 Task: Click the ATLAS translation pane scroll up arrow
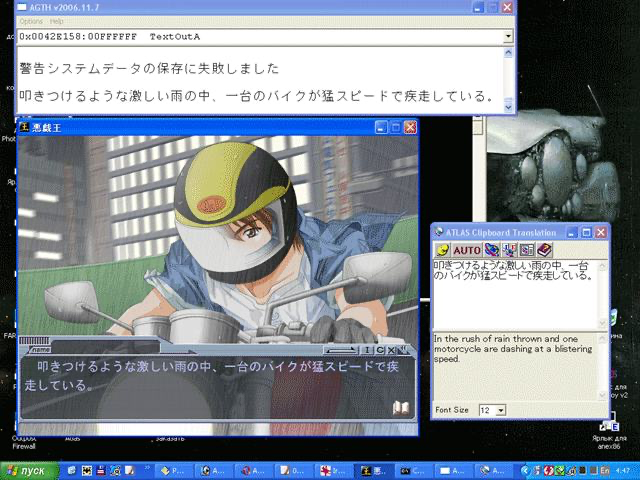(603, 339)
